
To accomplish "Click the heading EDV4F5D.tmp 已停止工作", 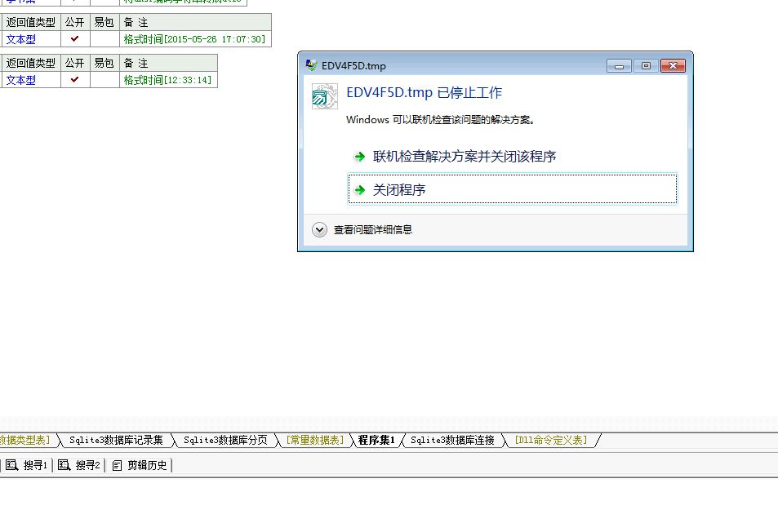I will (x=425, y=93).
